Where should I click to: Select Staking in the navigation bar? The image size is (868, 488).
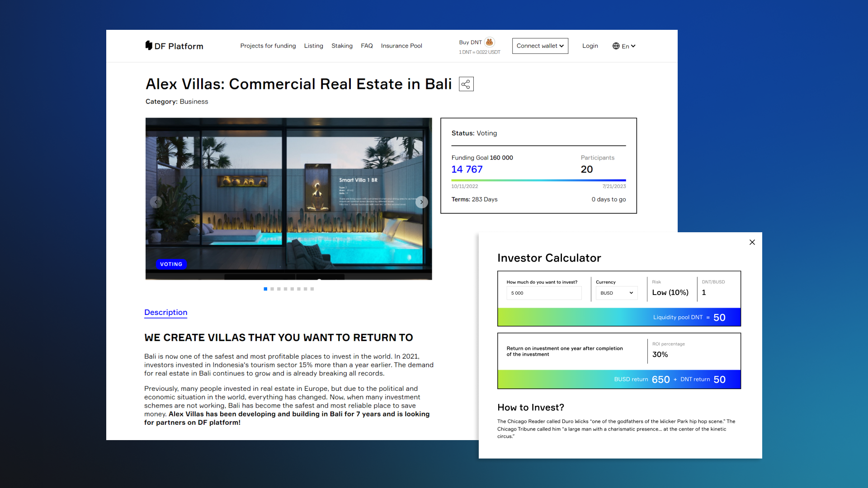342,46
